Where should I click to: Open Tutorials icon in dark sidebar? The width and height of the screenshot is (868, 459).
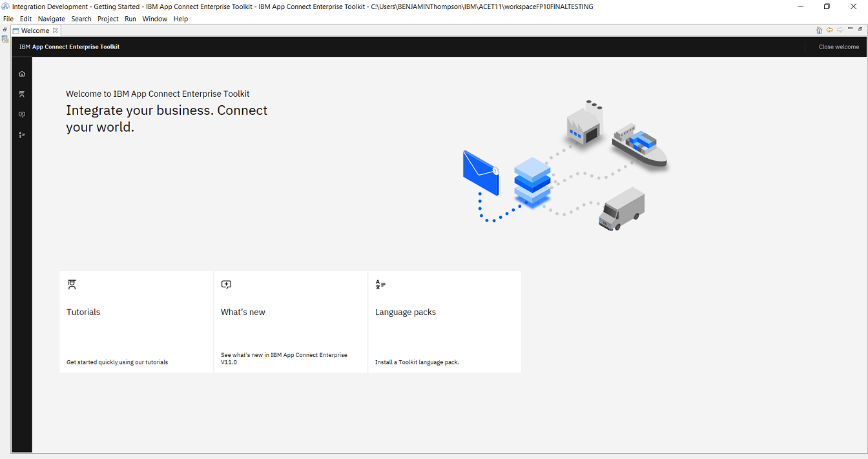(22, 94)
